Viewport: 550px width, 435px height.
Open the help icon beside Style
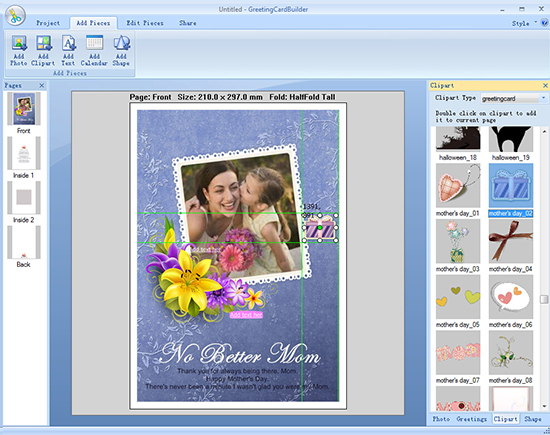pyautogui.click(x=544, y=23)
